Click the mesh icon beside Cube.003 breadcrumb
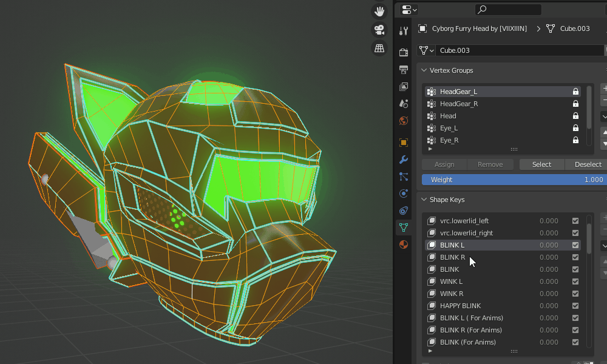607x364 pixels. (x=551, y=29)
